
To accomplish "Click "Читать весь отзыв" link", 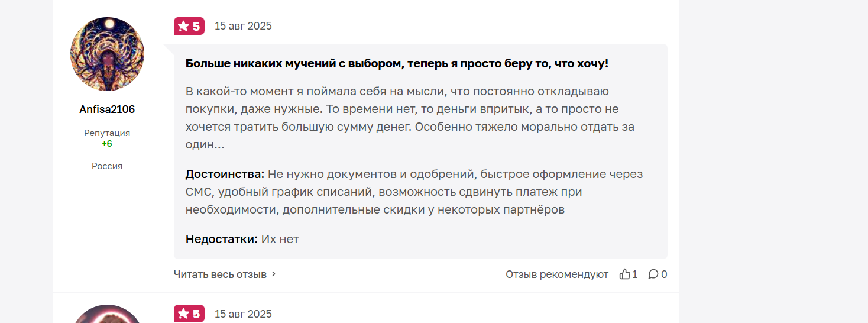I will [220, 274].
